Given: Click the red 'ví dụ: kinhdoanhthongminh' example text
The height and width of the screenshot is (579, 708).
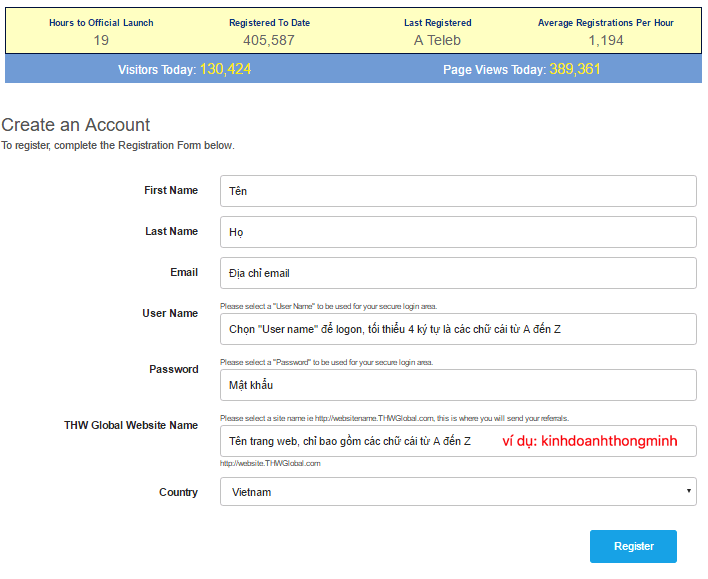Looking at the screenshot, I should (590, 441).
